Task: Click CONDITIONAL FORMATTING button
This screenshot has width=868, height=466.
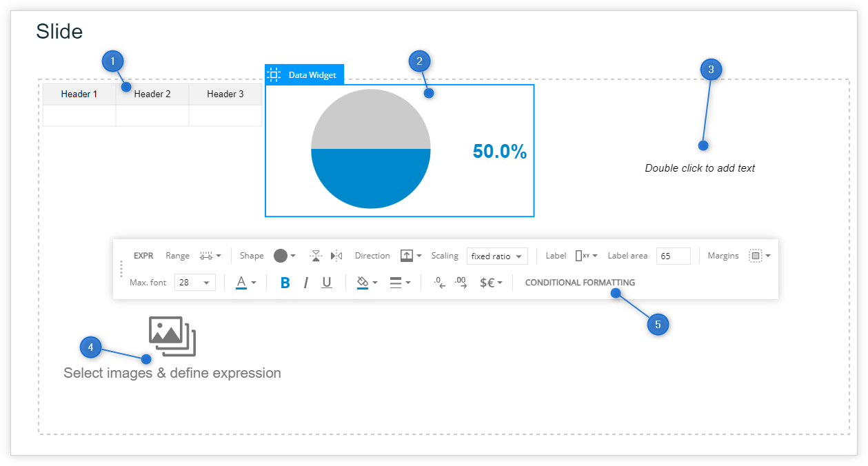Action: 580,283
